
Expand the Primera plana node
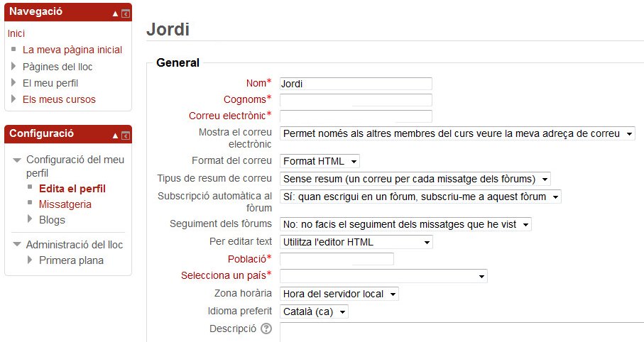pos(31,260)
